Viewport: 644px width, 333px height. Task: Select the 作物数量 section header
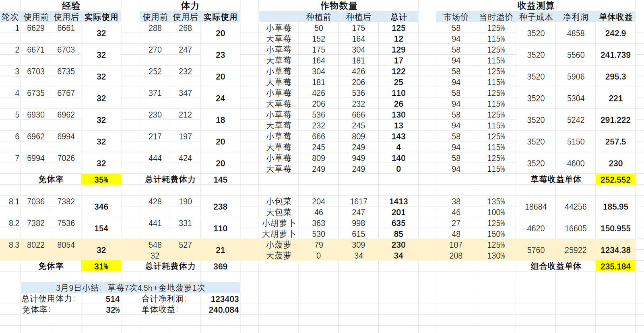point(339,6)
